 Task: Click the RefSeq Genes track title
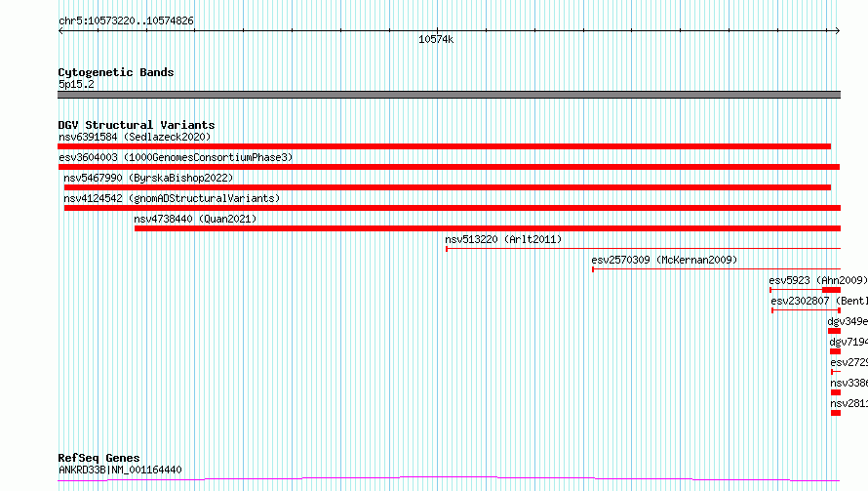click(99, 459)
